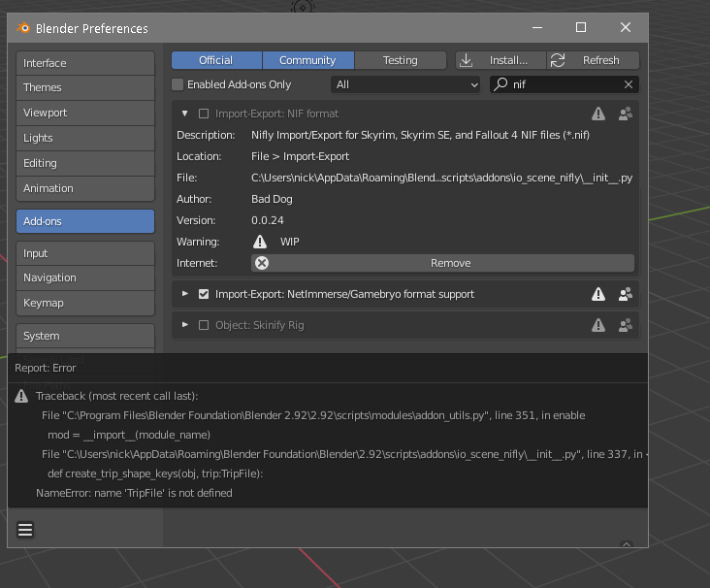
Task: Enable the Import-Export: NIF format add-on
Action: [x=204, y=114]
